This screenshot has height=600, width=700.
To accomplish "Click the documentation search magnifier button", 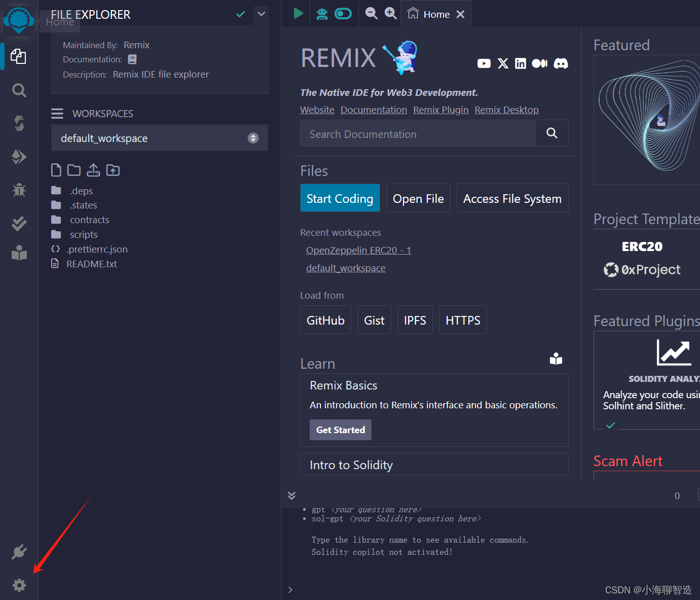I will click(552, 133).
